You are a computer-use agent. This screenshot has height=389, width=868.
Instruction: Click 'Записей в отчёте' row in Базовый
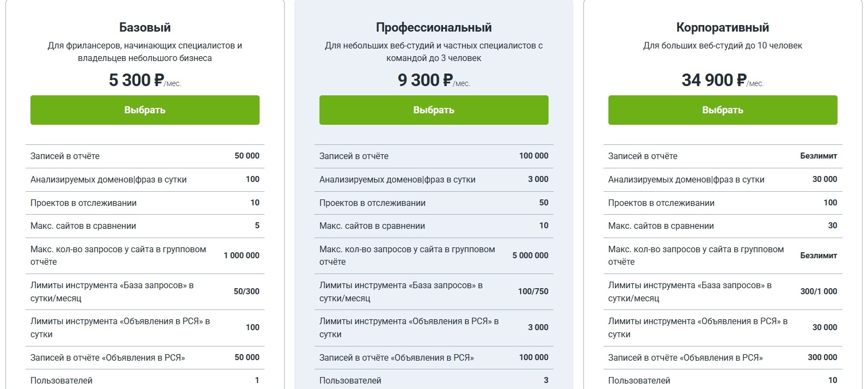point(65,156)
